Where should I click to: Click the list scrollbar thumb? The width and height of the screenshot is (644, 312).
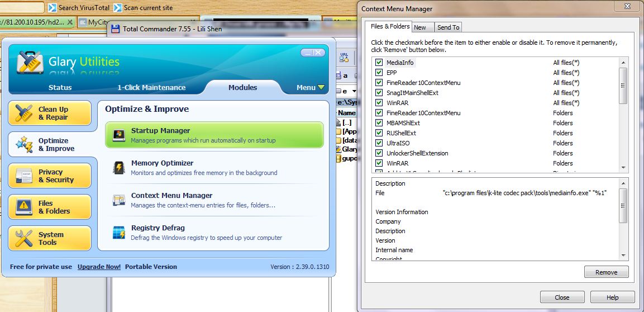(x=623, y=86)
